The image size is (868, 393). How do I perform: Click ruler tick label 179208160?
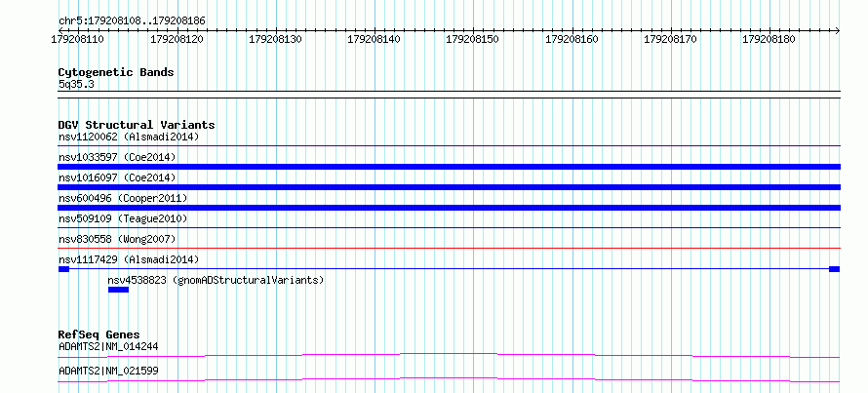(x=572, y=39)
